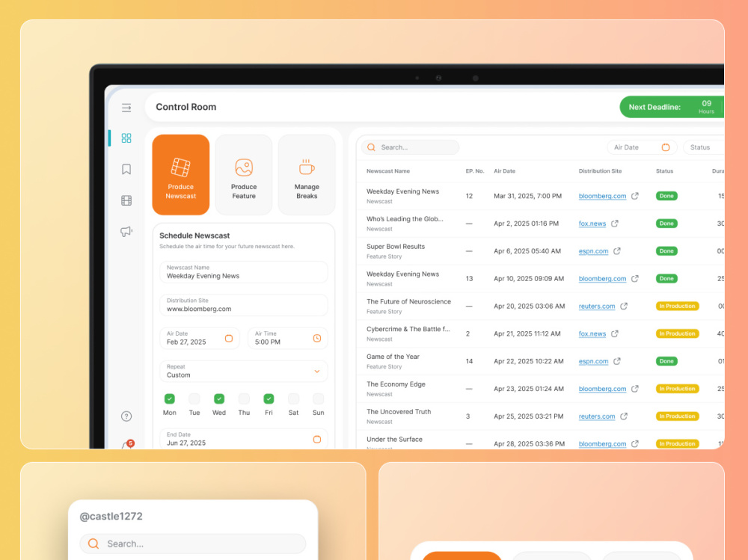Open external link icon in The Uncovered Truth row

point(624,416)
